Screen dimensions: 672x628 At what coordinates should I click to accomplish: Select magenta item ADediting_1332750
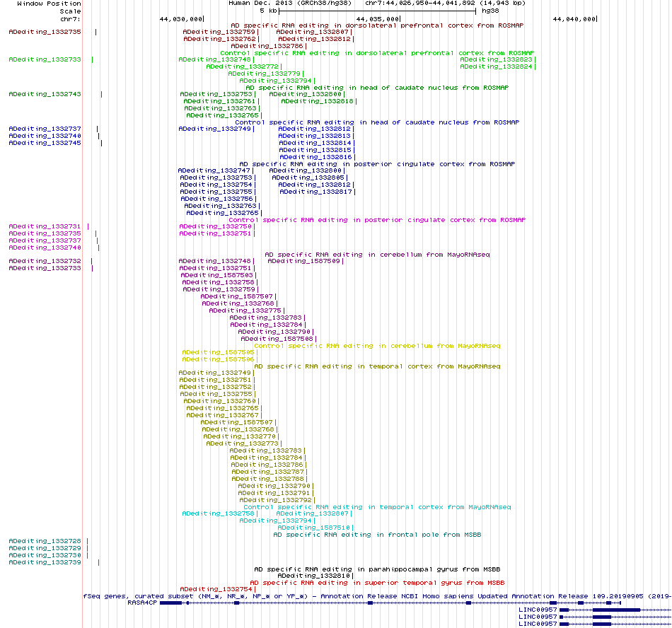[x=215, y=226]
